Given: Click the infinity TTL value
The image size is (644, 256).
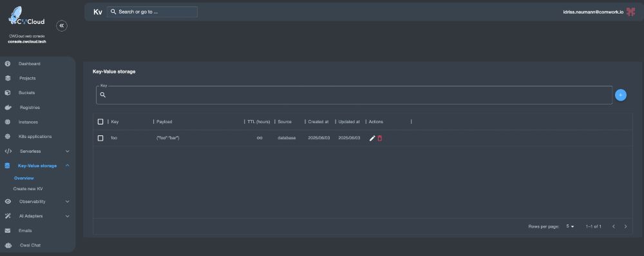Looking at the screenshot, I should click(260, 138).
